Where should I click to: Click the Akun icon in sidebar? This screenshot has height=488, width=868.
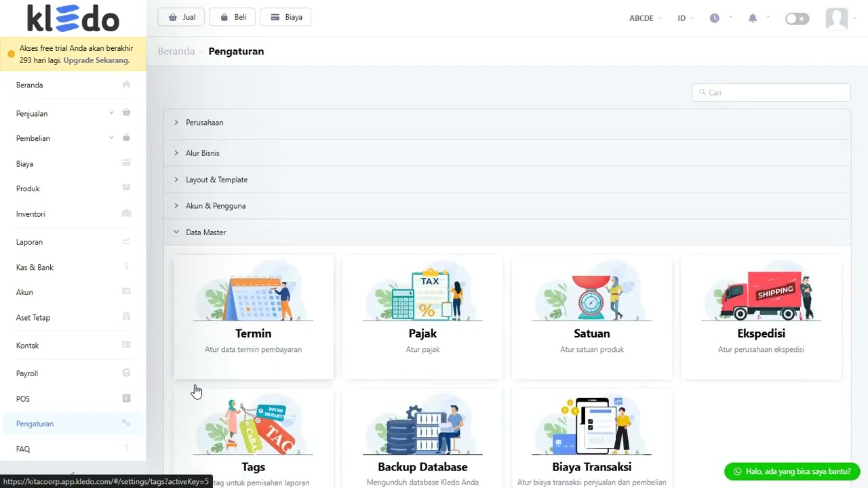click(x=126, y=291)
